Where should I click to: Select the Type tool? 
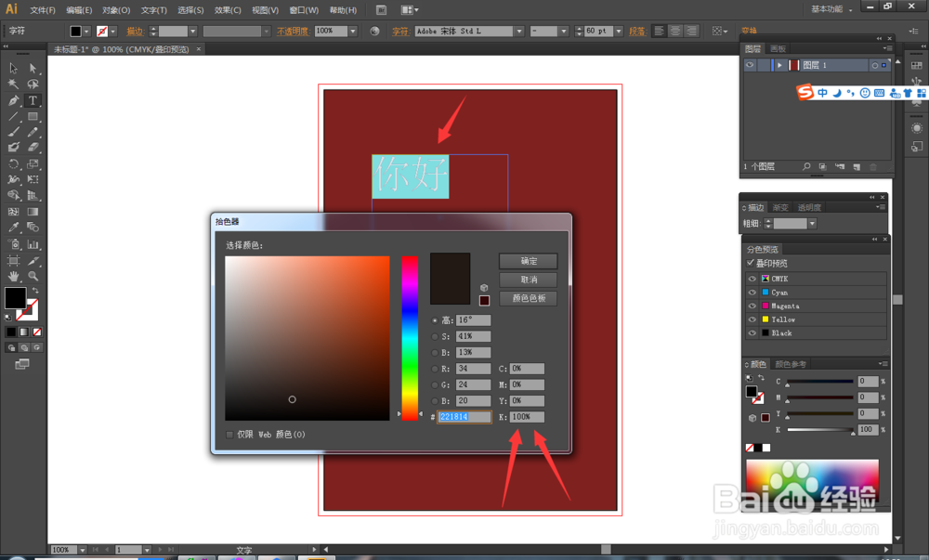coord(33,100)
